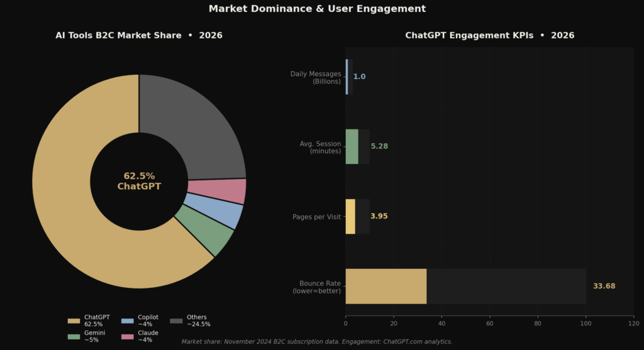Select the pink Claude donut slice

[218, 191]
